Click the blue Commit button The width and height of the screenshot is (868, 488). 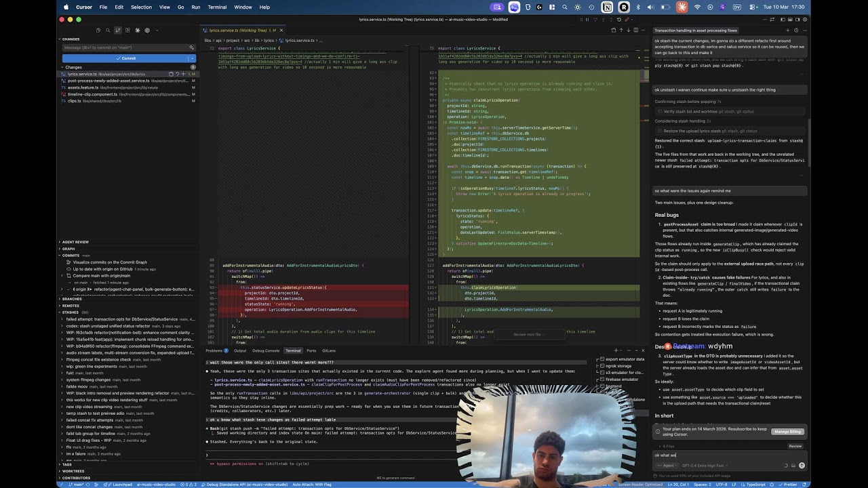point(124,58)
